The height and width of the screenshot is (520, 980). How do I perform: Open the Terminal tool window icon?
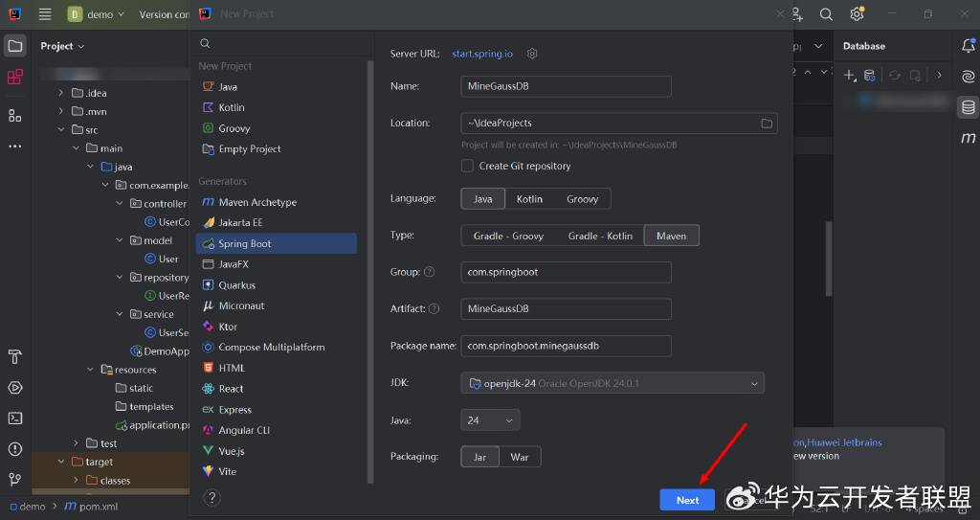click(15, 418)
